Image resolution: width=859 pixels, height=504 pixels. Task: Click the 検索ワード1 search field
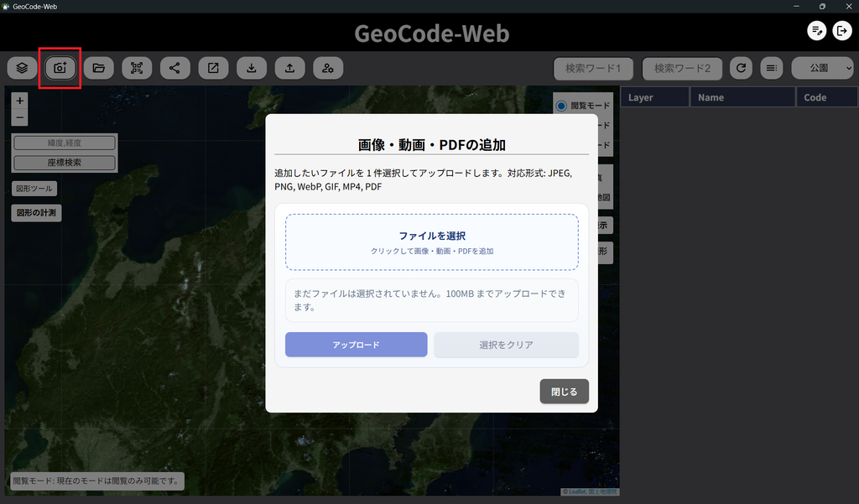[593, 69]
